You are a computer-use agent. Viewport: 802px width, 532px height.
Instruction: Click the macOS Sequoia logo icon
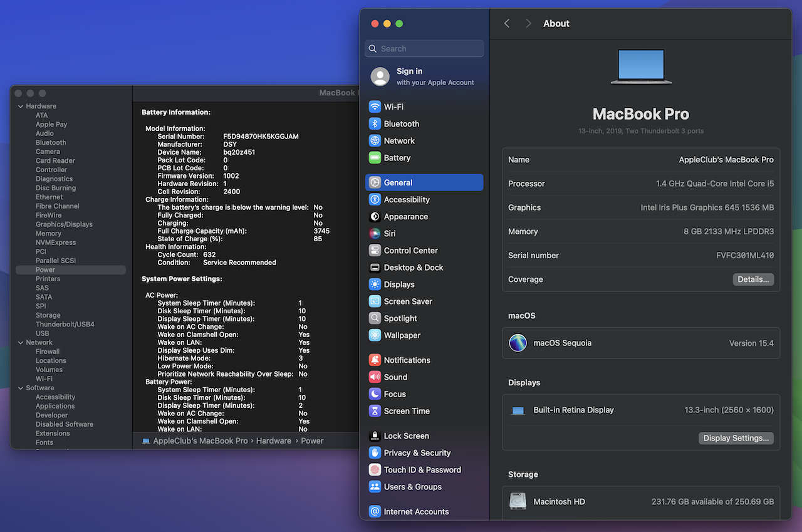(518, 343)
